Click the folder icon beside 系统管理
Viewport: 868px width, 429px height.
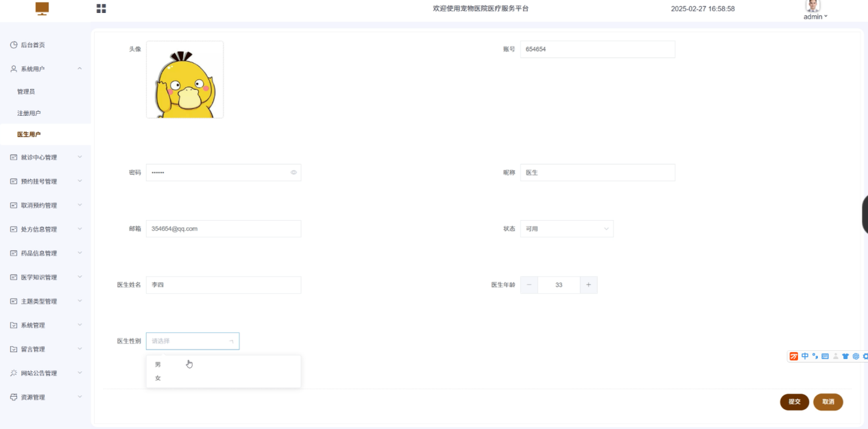pos(14,326)
